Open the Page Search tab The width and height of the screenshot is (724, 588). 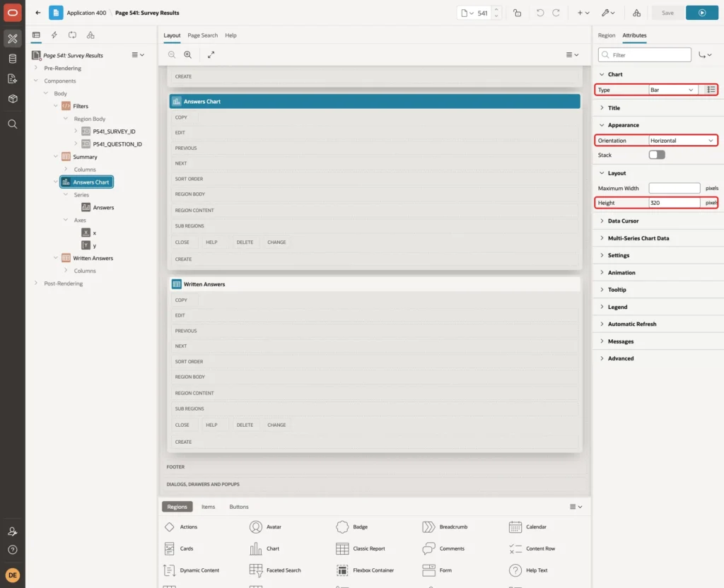(x=202, y=35)
